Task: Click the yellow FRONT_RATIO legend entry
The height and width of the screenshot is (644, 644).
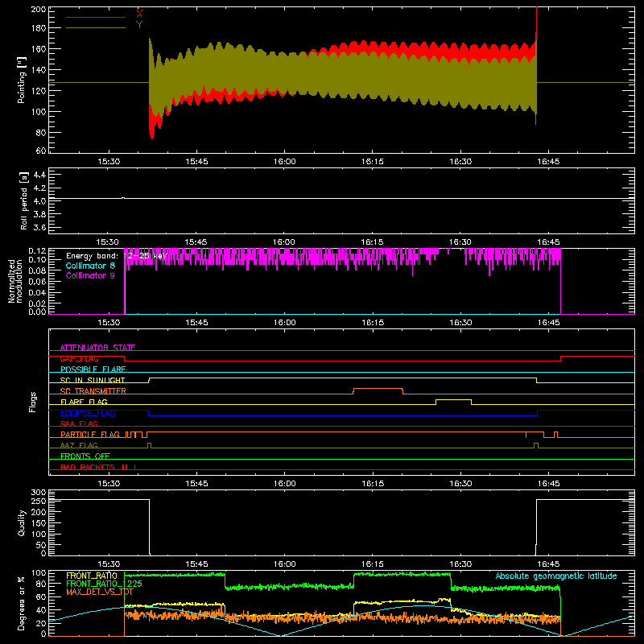Action: click(x=92, y=576)
